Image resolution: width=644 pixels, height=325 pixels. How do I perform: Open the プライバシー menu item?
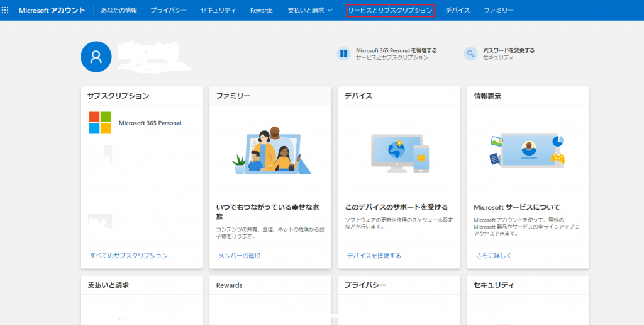[169, 10]
